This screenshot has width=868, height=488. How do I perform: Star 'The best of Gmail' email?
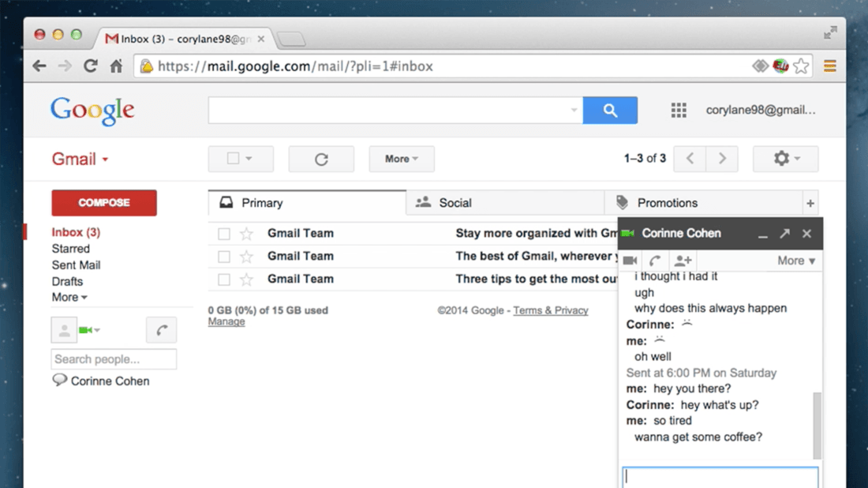tap(246, 257)
